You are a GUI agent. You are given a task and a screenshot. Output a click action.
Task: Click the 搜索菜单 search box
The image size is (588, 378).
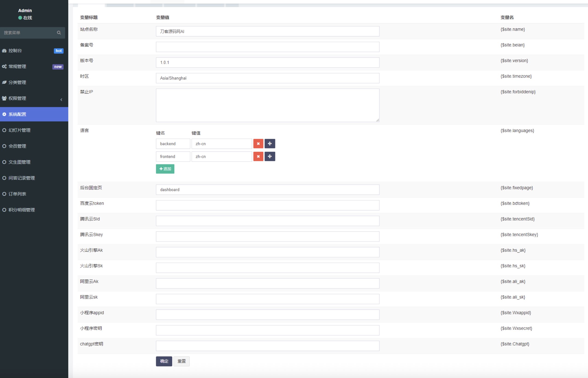28,33
